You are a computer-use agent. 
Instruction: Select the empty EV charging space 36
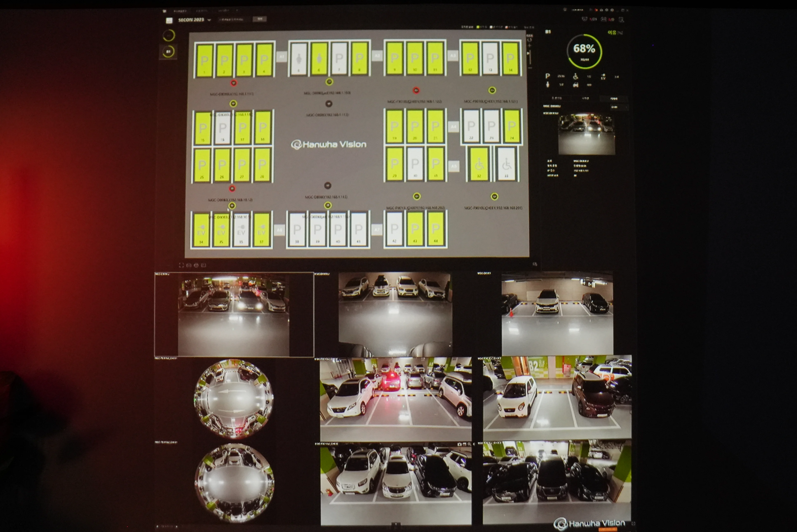pyautogui.click(x=241, y=230)
